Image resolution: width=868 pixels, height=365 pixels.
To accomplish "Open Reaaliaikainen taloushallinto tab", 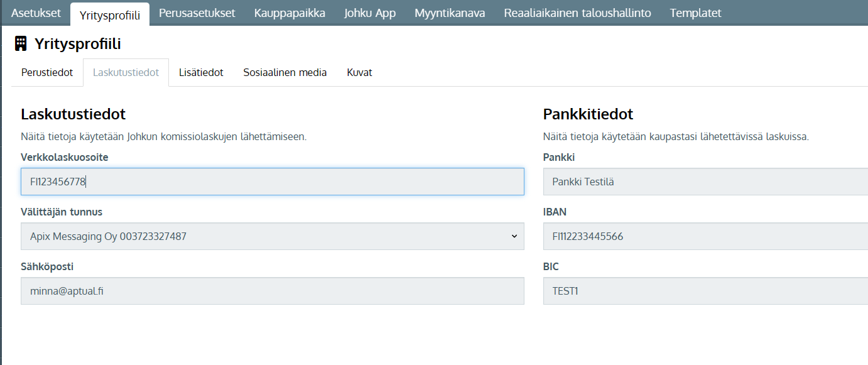I will tap(577, 13).
